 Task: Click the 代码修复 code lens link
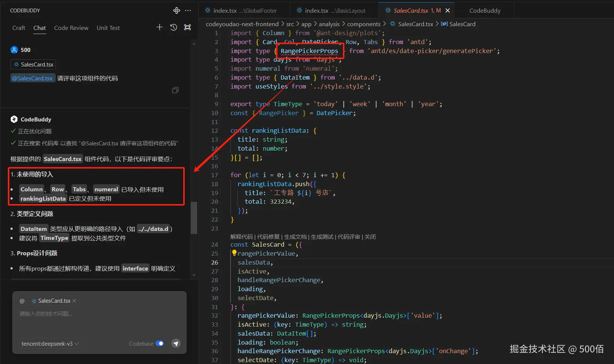tap(268, 237)
